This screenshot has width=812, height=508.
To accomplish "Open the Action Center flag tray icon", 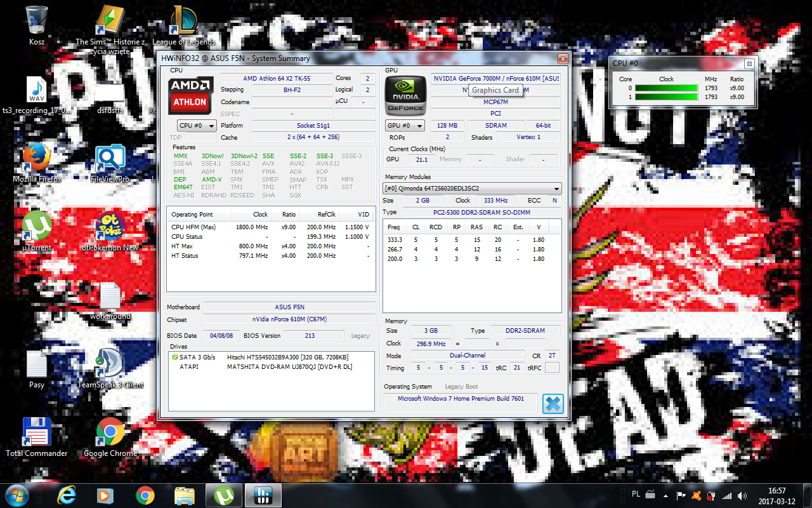I will tap(681, 495).
